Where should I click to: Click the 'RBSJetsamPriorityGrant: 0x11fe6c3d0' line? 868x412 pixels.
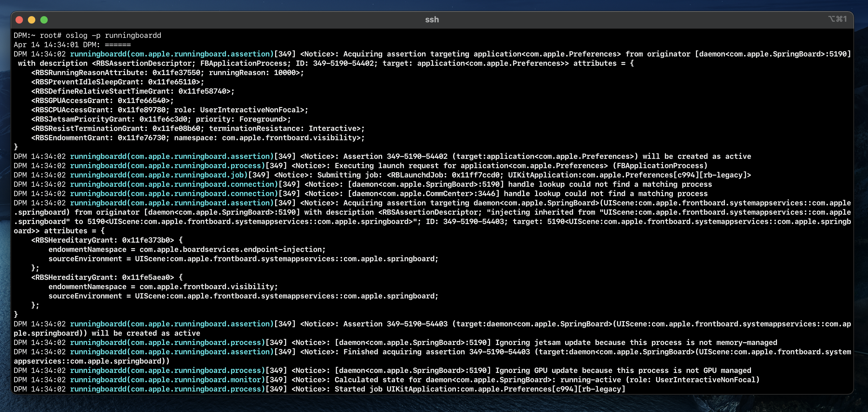coord(161,119)
